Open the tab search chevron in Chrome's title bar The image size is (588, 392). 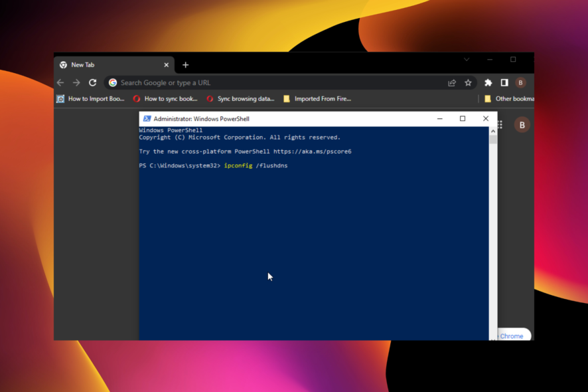[x=467, y=59]
